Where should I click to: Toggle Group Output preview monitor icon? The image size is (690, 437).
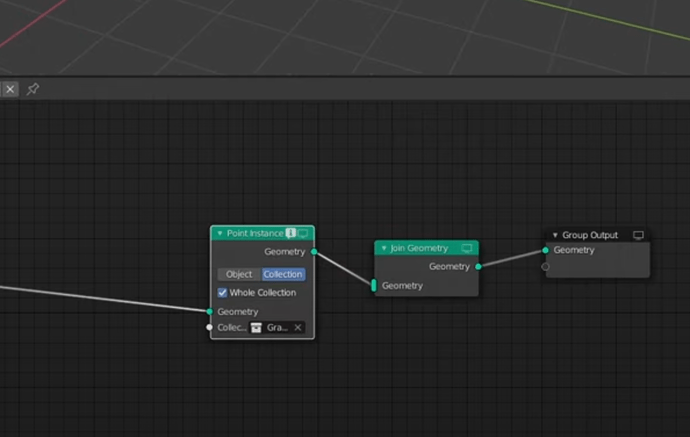638,235
